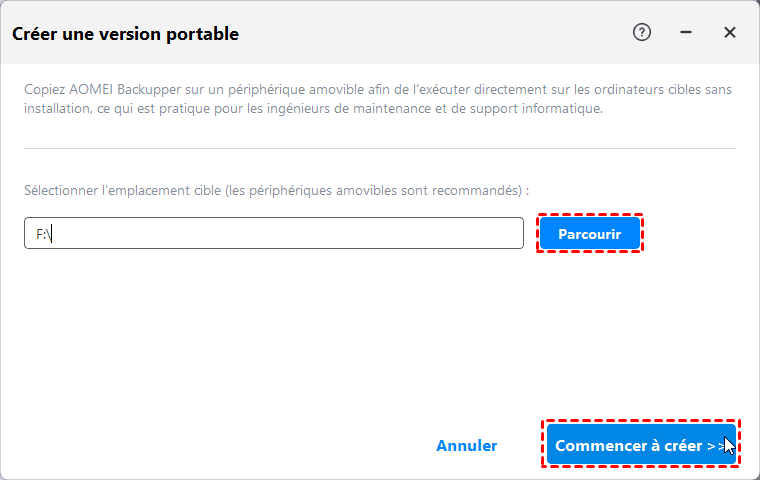Open help via the question mark icon
Screen dimensions: 760x480
(x=642, y=32)
